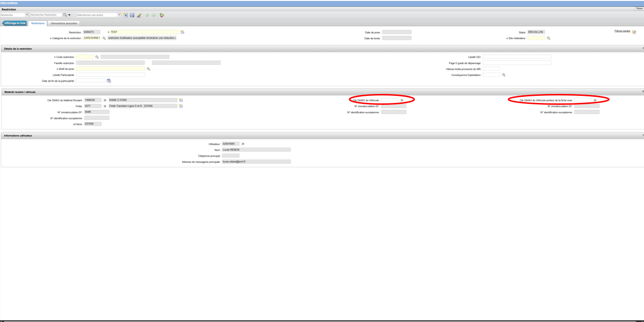Open detail menu for Clé GMAO du Matériel Roulant

105,100
